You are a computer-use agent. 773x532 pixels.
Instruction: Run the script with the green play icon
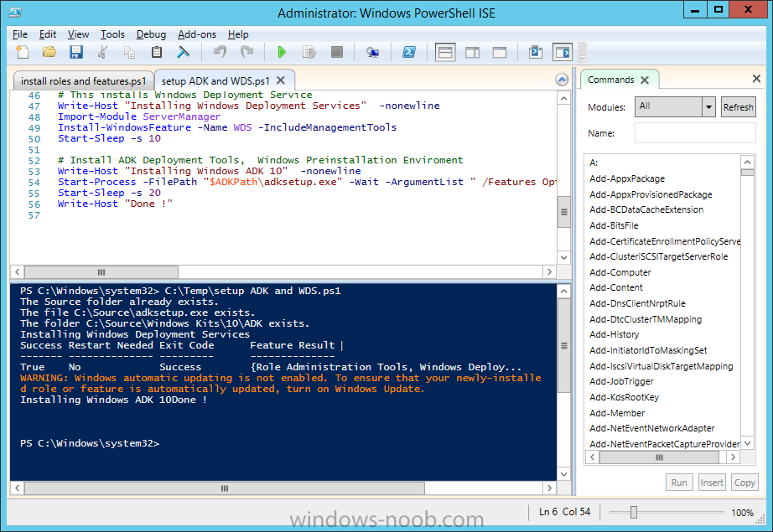point(282,52)
